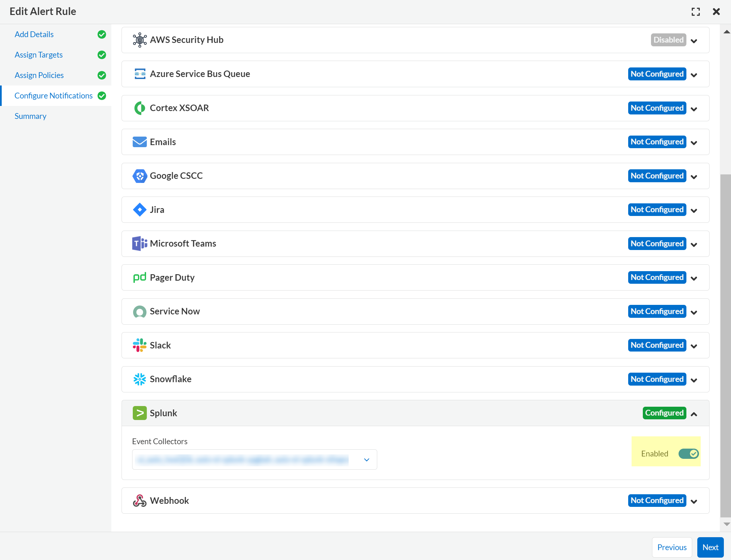Click the Jira diamond icon
The width and height of the screenshot is (731, 560).
click(x=140, y=209)
